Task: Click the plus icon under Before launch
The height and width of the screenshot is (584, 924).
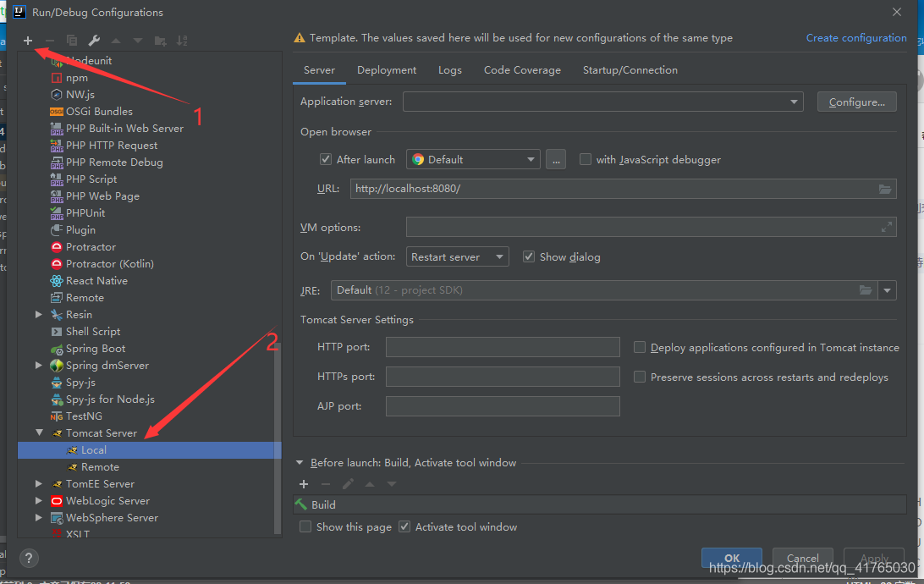Action: 304,484
